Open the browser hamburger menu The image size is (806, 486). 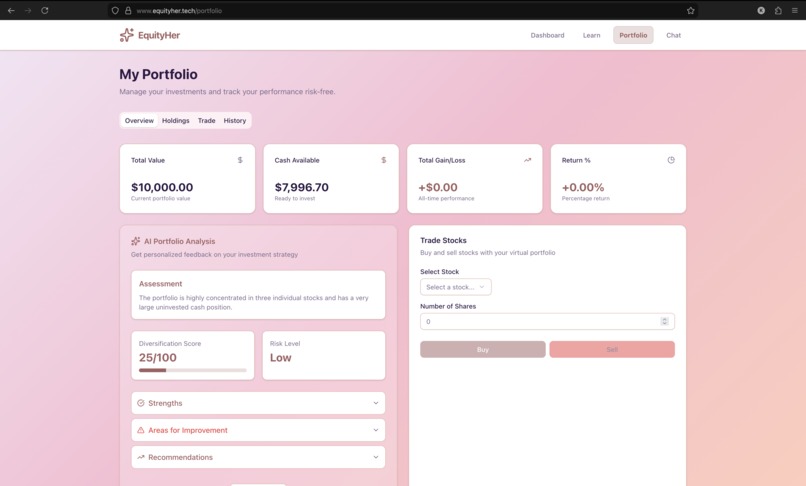(795, 10)
